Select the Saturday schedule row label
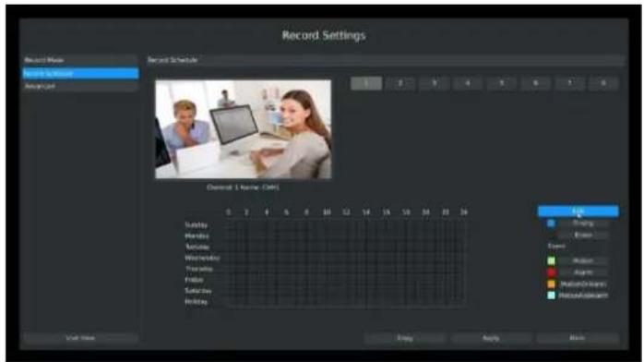644x362 pixels. tap(198, 291)
